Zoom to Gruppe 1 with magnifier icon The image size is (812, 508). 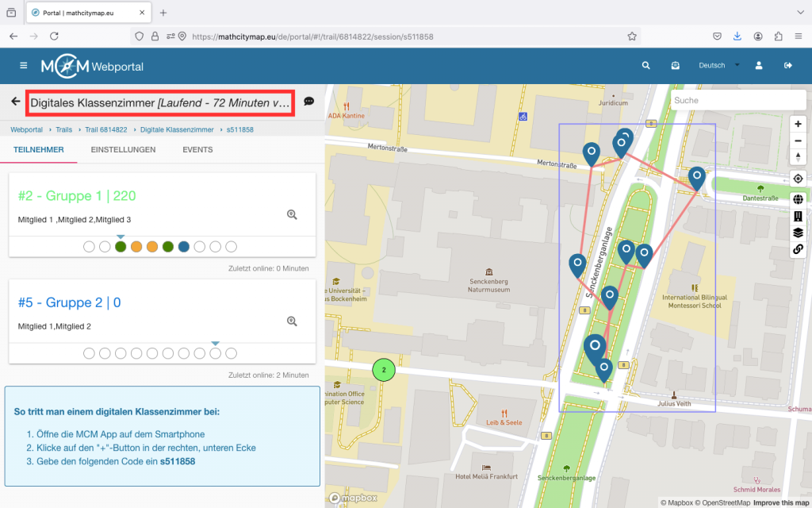[292, 214]
